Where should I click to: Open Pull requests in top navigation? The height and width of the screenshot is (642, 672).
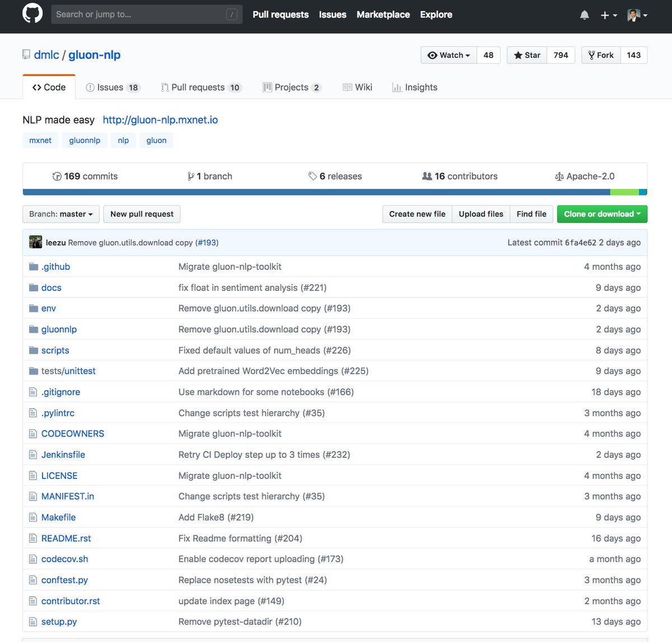(x=281, y=15)
